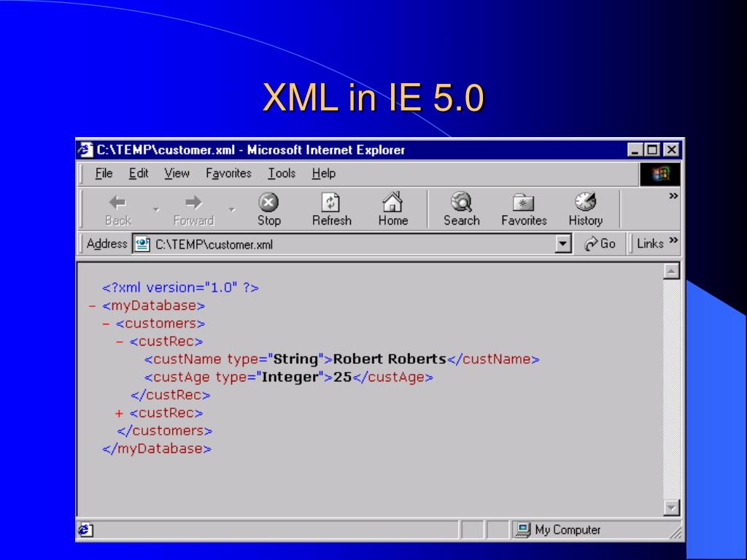Expand the second custRec node
747x560 pixels.
coord(119,413)
